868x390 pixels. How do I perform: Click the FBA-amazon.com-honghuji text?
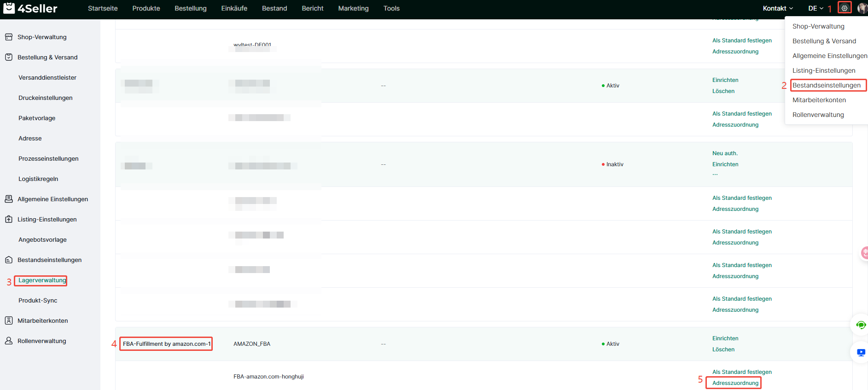[x=268, y=377]
